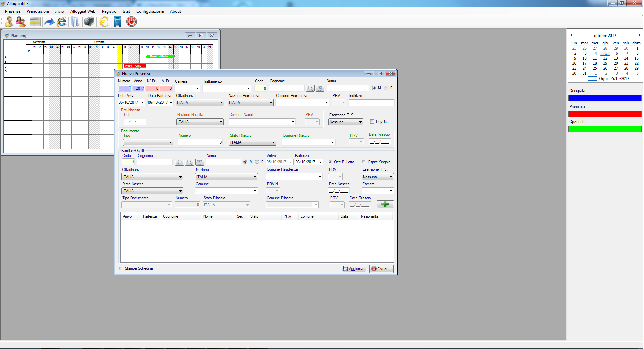Click the Nazionalità column header
The width and height of the screenshot is (644, 349).
click(x=375, y=216)
